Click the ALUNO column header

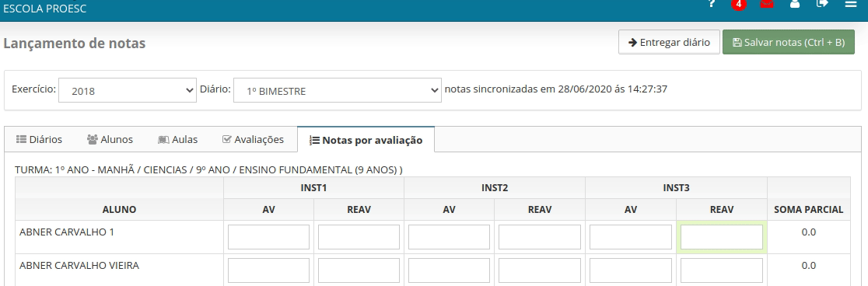[119, 210]
